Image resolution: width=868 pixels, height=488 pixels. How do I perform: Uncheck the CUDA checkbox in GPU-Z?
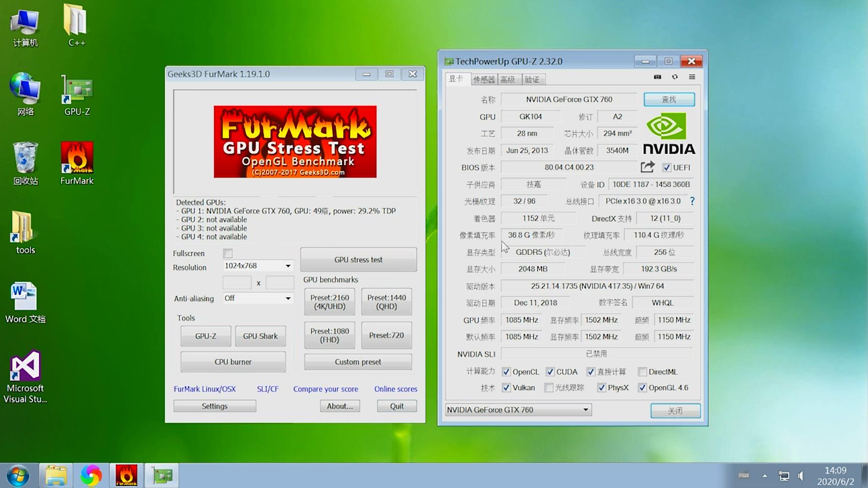(549, 372)
